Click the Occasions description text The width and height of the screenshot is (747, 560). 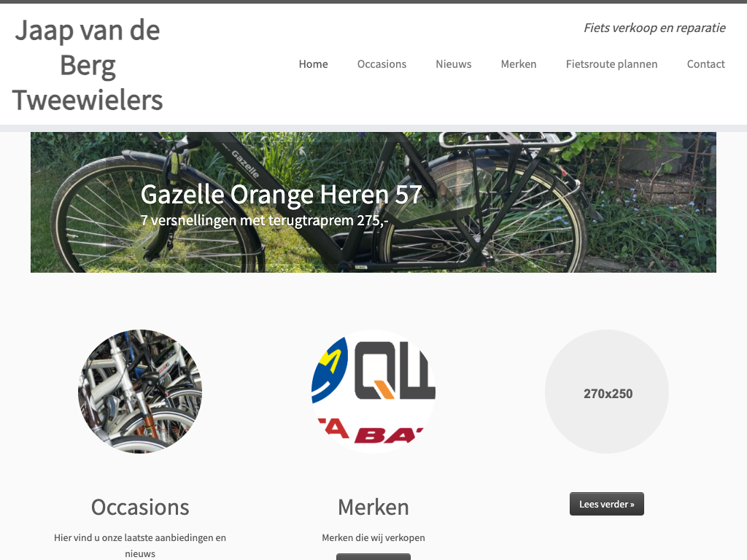coord(140,545)
